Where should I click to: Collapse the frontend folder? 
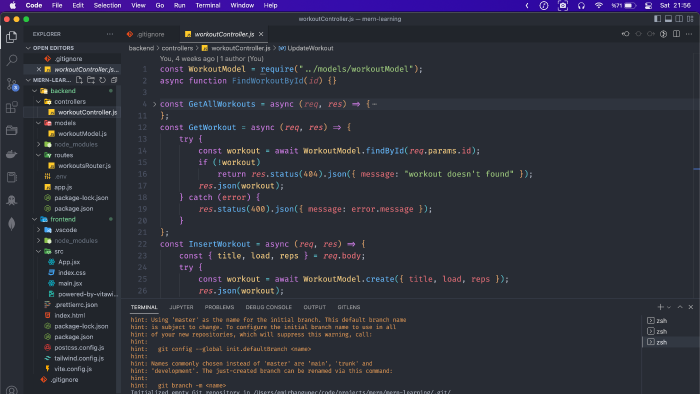(34, 219)
